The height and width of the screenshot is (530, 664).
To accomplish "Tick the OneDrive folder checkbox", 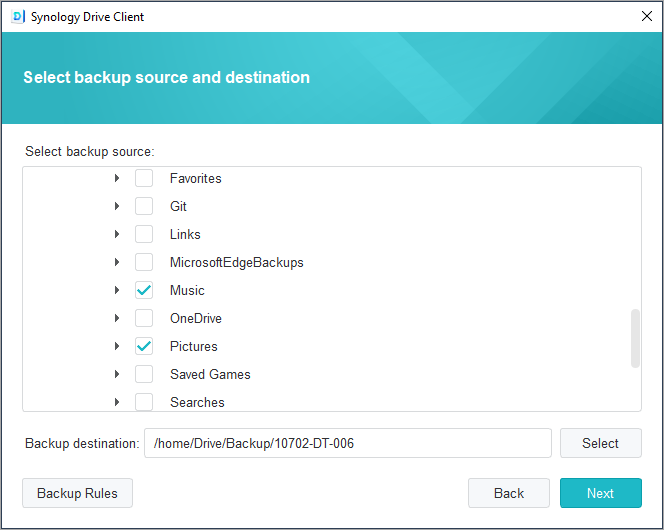I will click(x=144, y=319).
